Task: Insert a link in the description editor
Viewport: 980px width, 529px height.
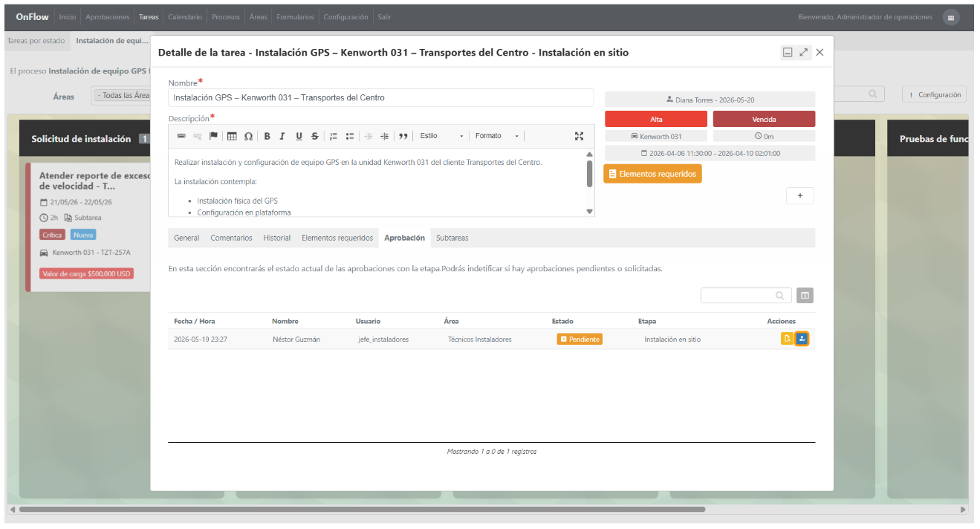Action: [181, 136]
